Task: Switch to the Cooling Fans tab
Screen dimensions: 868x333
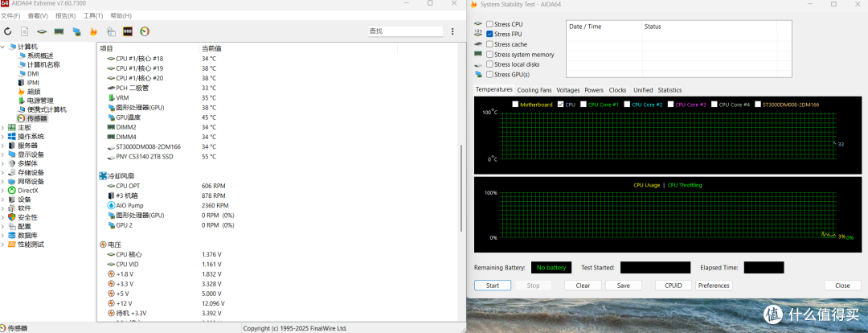Action: 534,90
